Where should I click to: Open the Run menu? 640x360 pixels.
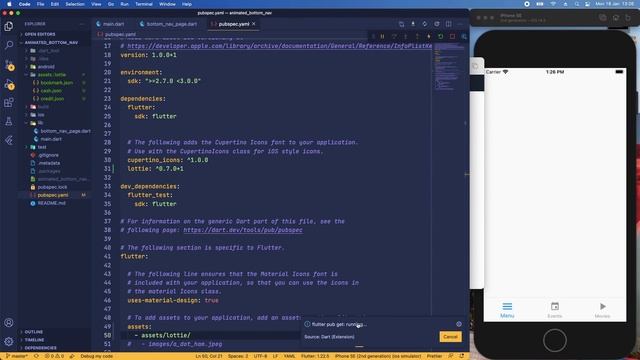coord(124,4)
